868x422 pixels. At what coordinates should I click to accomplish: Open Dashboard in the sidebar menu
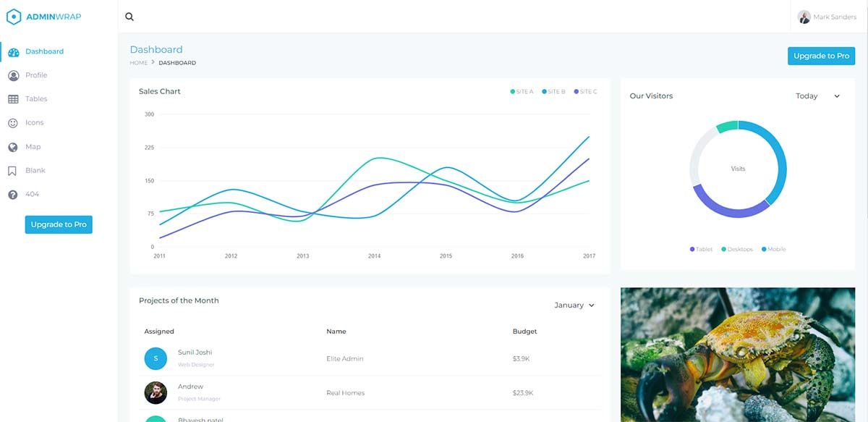coord(44,51)
